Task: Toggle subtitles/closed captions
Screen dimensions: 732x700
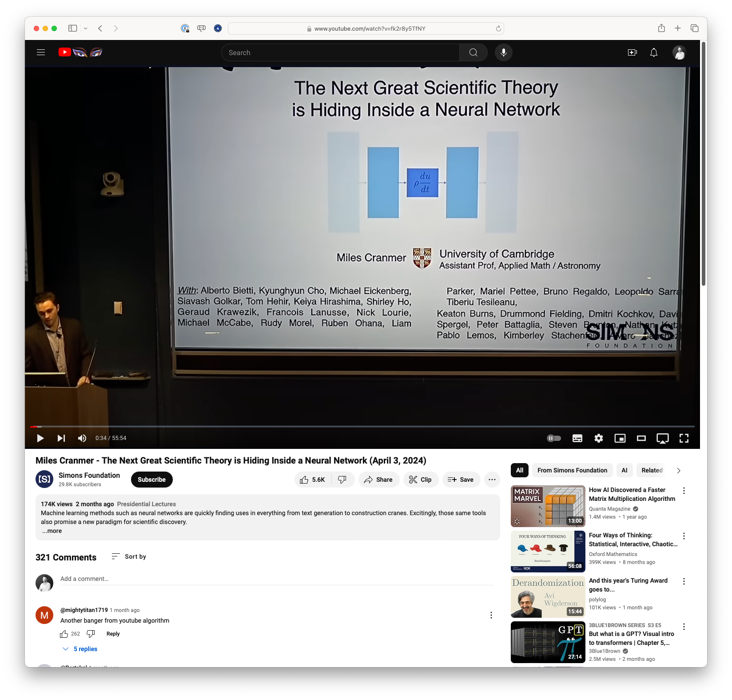Action: pos(577,438)
